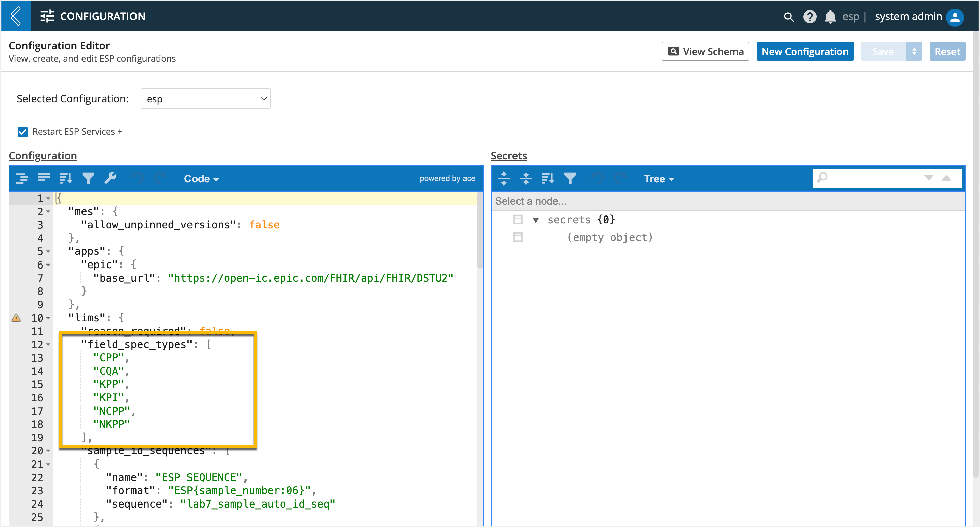The width and height of the screenshot is (980, 527).
Task: Click the Secrets section heading
Action: click(x=509, y=156)
